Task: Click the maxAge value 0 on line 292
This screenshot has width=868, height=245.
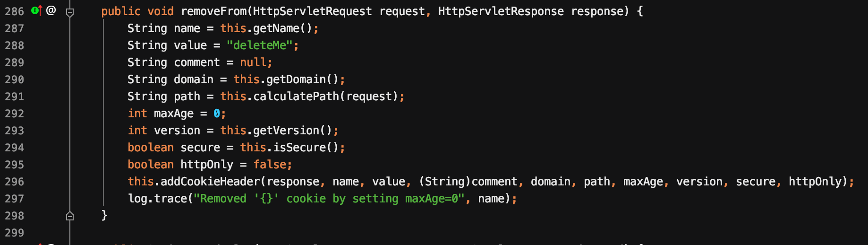Action: point(217,114)
